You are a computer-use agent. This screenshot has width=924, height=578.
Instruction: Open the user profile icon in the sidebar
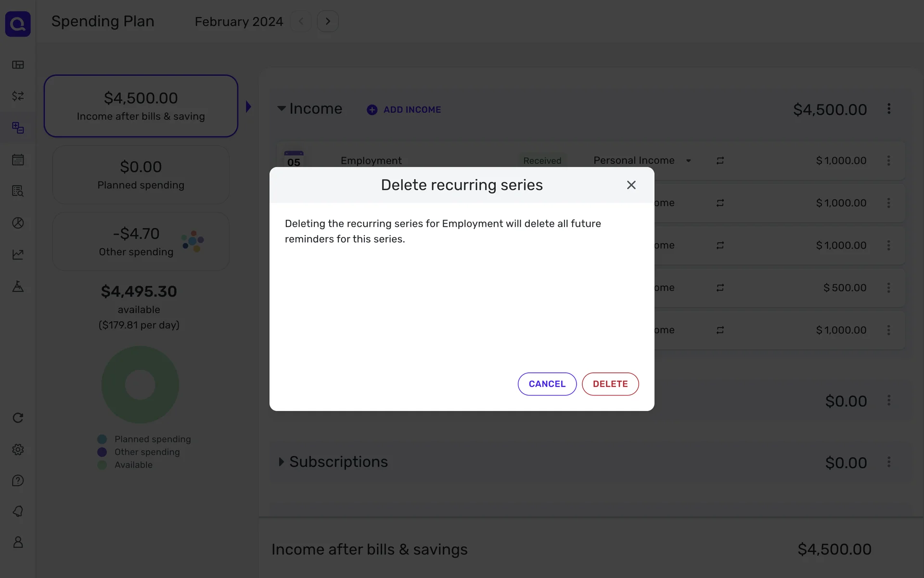coord(18,542)
